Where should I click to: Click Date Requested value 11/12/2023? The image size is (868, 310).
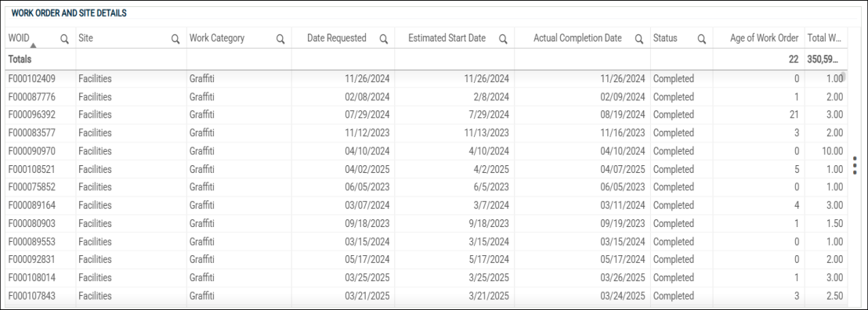click(x=367, y=133)
